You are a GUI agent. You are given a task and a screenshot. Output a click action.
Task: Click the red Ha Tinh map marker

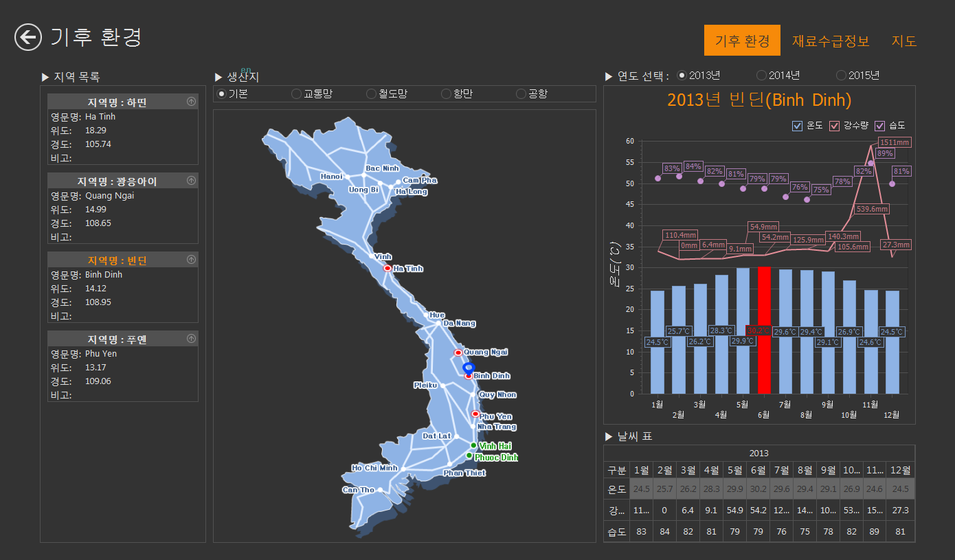(x=387, y=269)
